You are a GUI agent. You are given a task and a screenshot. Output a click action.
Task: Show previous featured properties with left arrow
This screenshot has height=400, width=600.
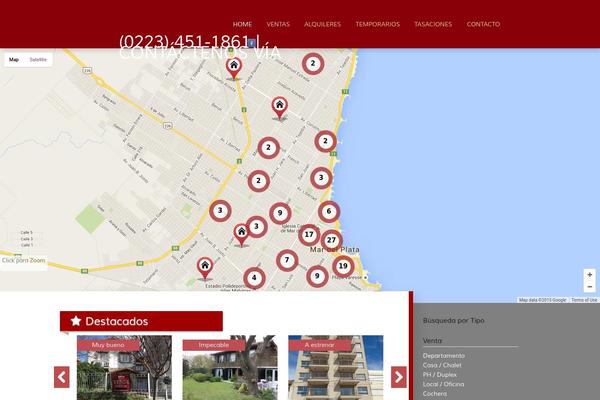click(x=62, y=377)
